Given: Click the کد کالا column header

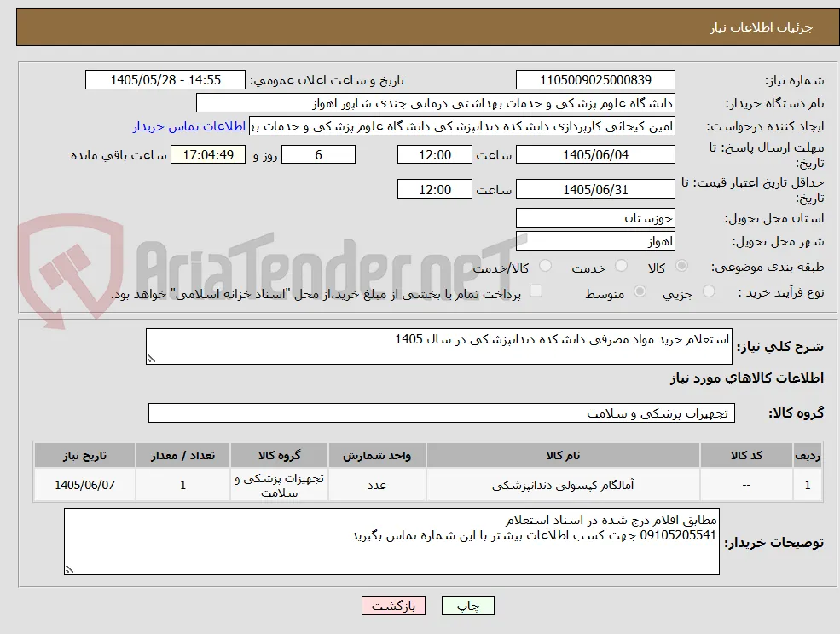Looking at the screenshot, I should 746,455.
